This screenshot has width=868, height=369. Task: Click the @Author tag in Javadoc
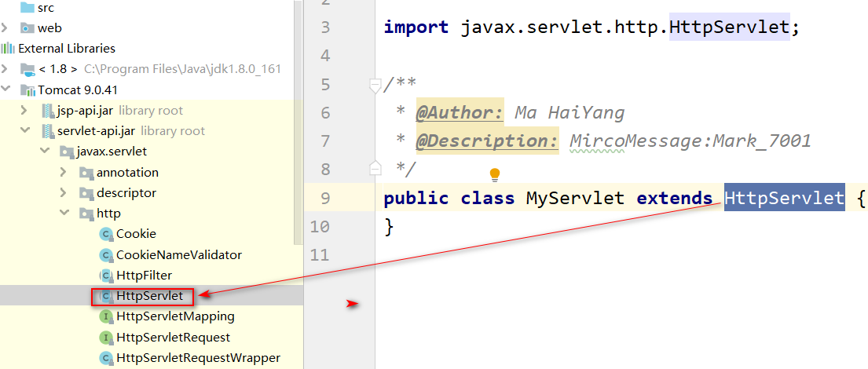460,113
